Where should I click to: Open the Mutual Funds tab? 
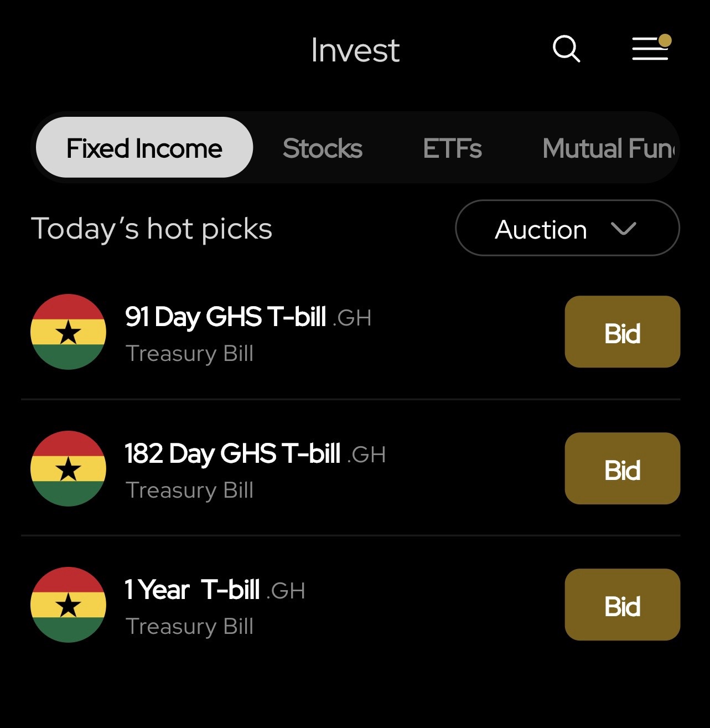coord(609,148)
